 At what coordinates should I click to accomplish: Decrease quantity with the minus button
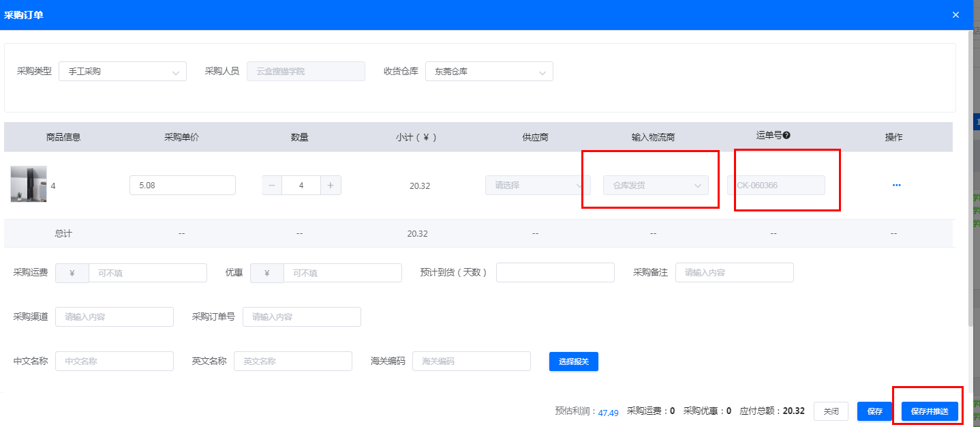272,186
